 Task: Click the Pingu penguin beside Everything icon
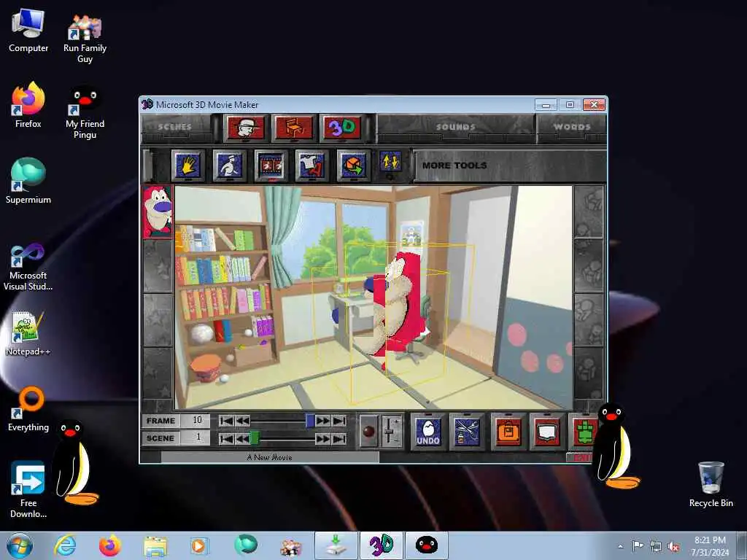75,461
